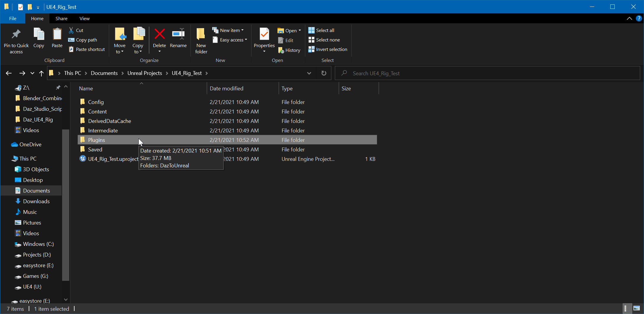Select Music in navigation pane
The height and width of the screenshot is (314, 644).
pyautogui.click(x=26, y=212)
